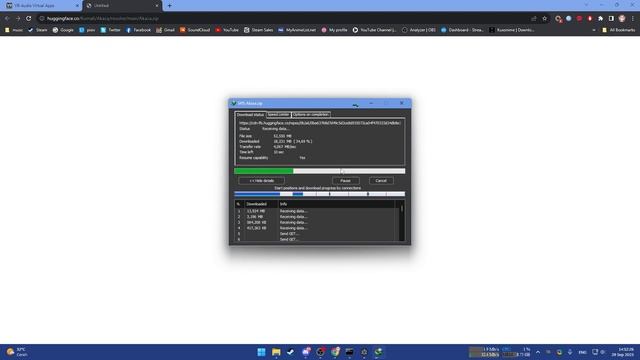
Task: Open the Gmail bookmark
Action: tap(165, 30)
